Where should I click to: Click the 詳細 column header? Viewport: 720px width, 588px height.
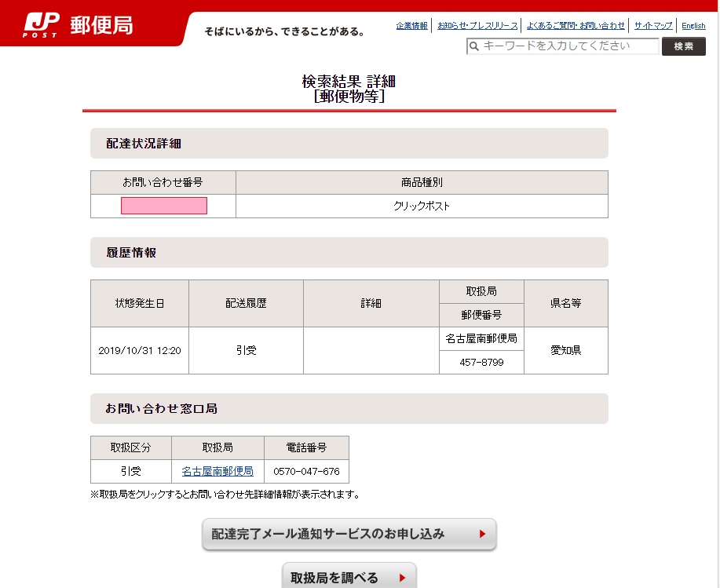click(371, 303)
